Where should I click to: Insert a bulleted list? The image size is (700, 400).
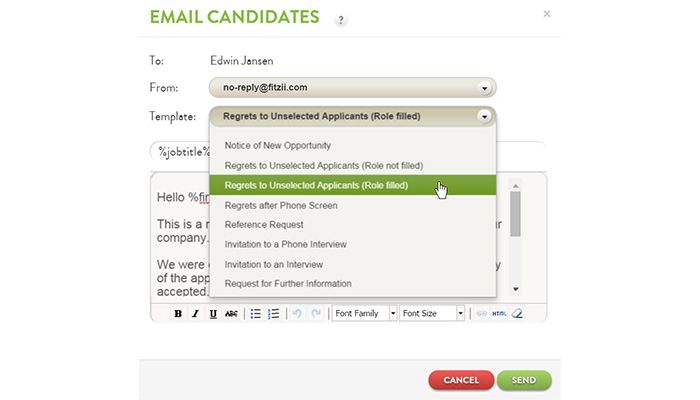[x=255, y=314]
